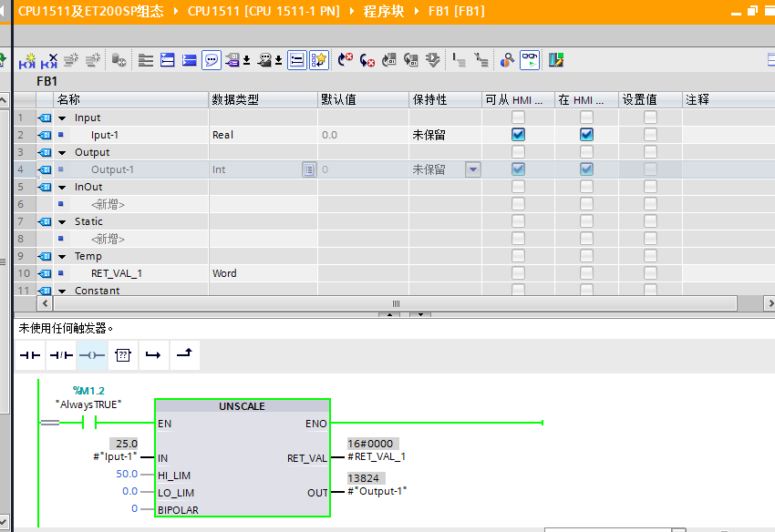Viewport: 775px width, 532px height.
Task: Click the colored columns with pencil icon
Action: click(x=556, y=60)
